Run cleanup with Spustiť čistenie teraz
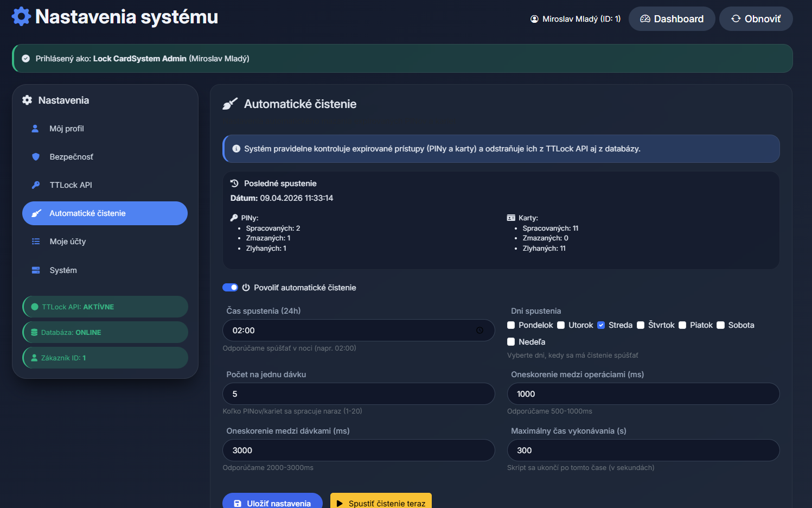812x508 pixels. click(x=381, y=503)
